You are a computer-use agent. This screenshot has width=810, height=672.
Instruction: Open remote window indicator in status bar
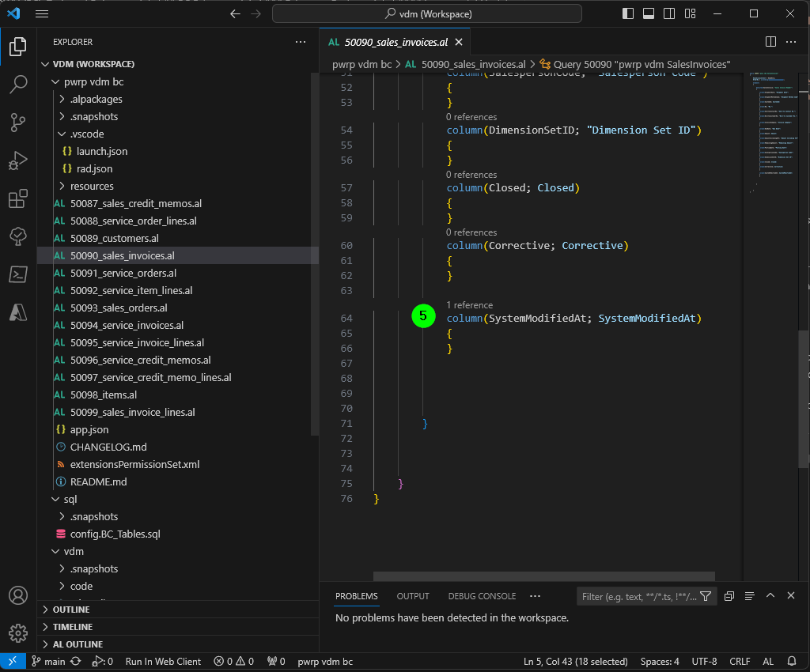click(x=13, y=661)
